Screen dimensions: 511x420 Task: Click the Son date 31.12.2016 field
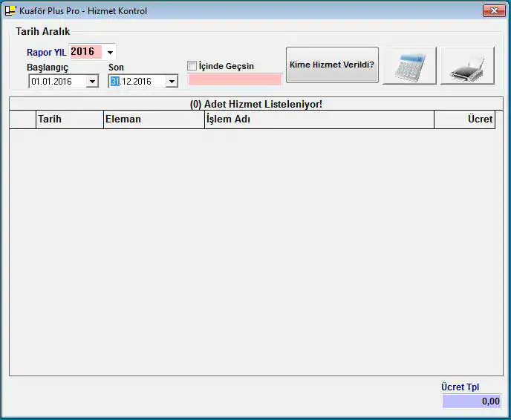point(137,82)
